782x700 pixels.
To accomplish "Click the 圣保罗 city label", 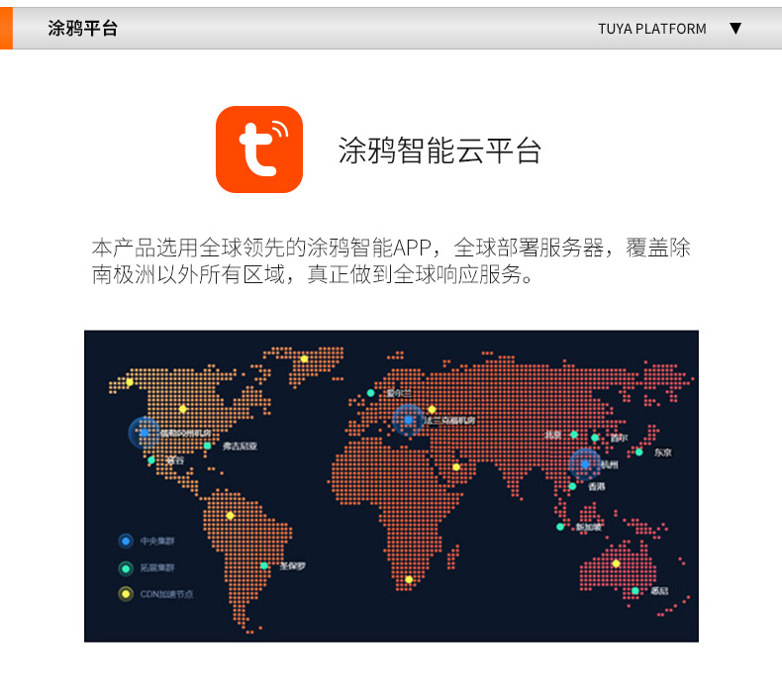I will [x=292, y=565].
